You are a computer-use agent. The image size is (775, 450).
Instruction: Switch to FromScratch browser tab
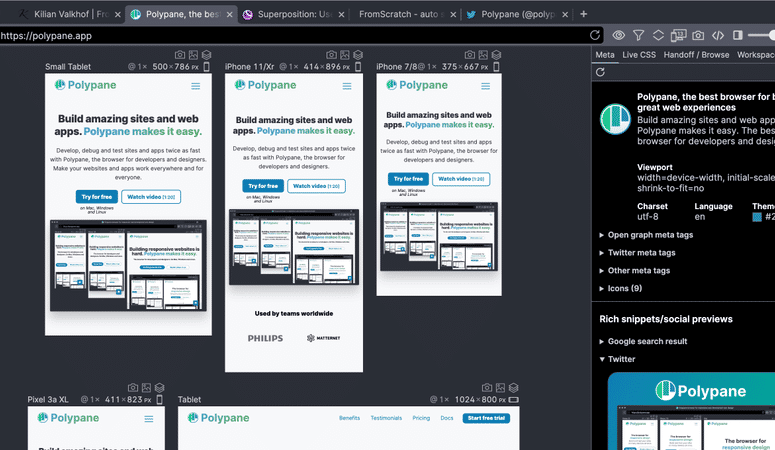pos(405,14)
